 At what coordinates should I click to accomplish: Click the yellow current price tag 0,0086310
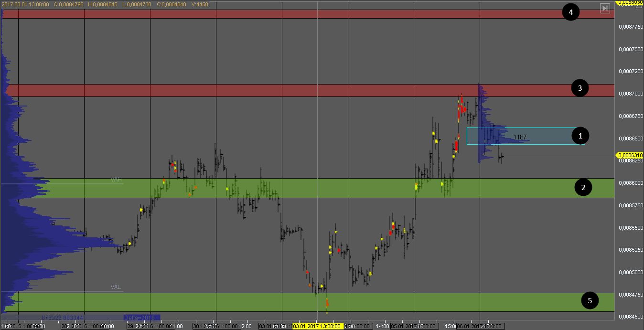point(630,155)
